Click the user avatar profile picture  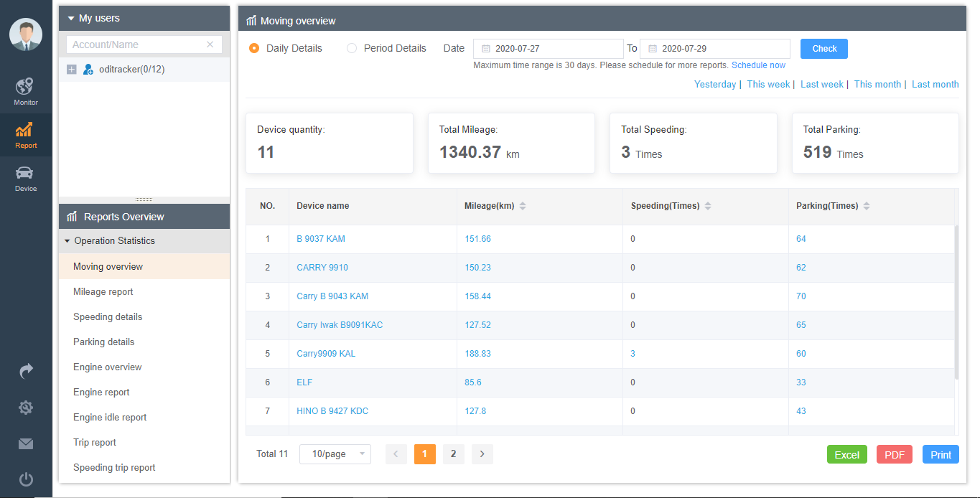(x=26, y=34)
